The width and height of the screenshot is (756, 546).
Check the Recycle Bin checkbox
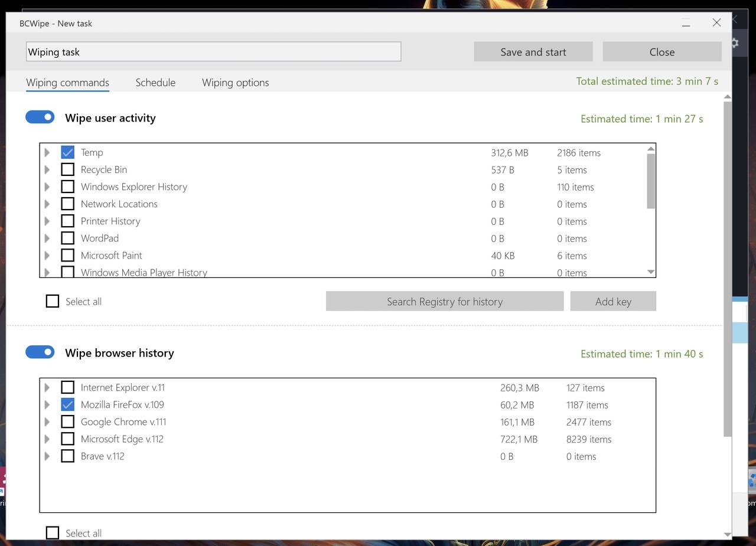pos(68,169)
